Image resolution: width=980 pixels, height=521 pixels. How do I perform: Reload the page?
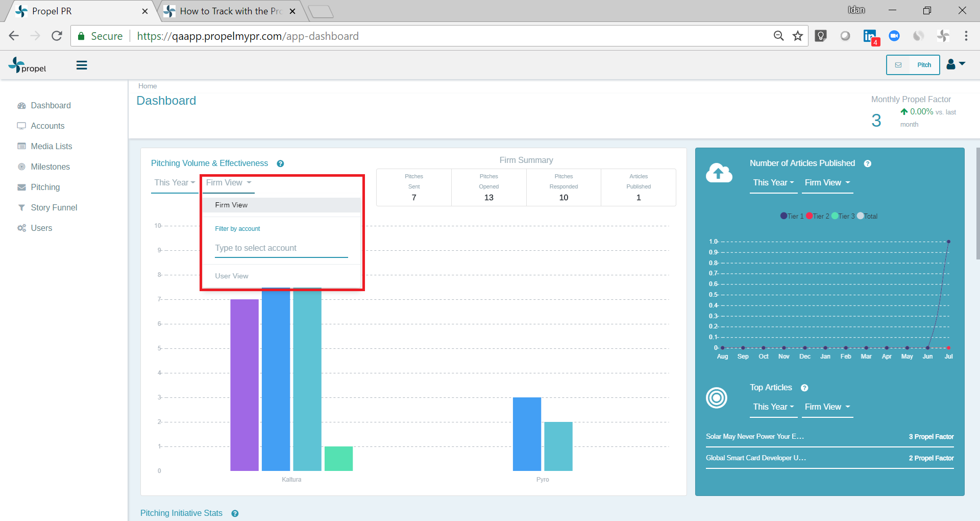[57, 36]
